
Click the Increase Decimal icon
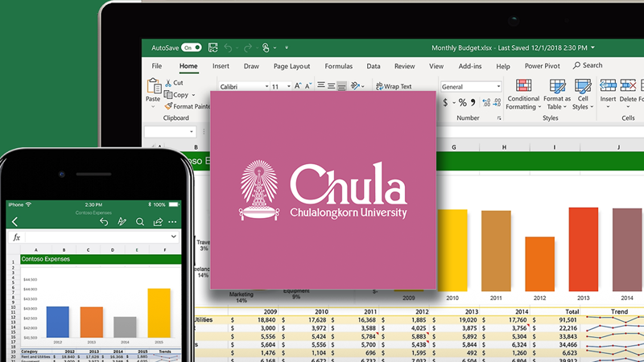[486, 103]
